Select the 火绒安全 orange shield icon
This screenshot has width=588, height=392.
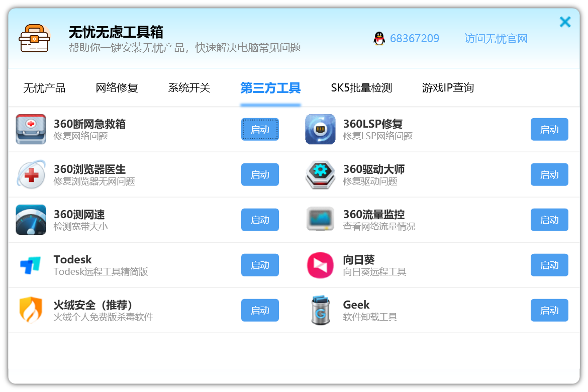(x=31, y=310)
